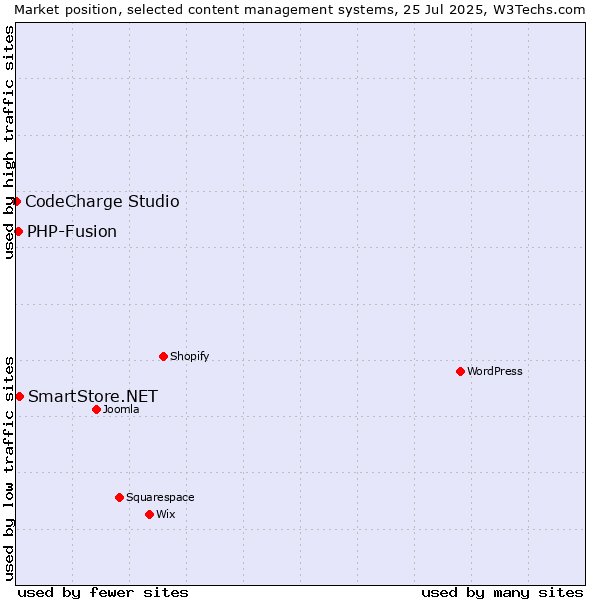This screenshot has height=600, width=600.
Task: Select the Wix label
Action: coord(166,514)
